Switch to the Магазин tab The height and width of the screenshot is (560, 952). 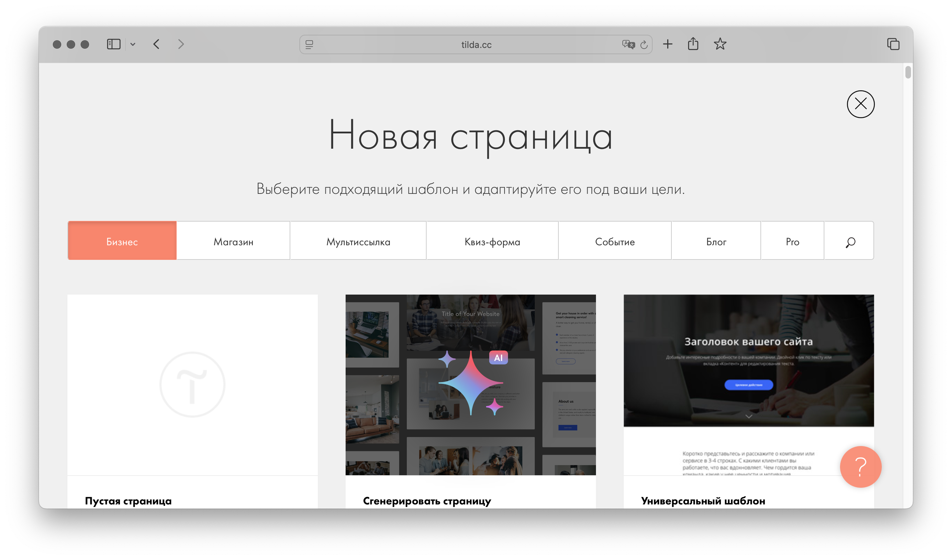(233, 240)
